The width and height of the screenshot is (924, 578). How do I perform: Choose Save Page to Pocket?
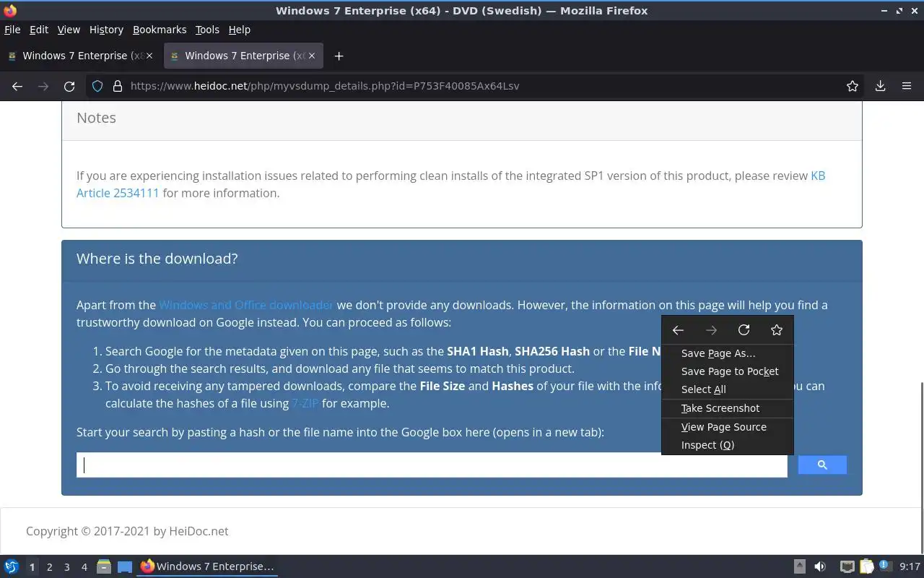point(728,371)
